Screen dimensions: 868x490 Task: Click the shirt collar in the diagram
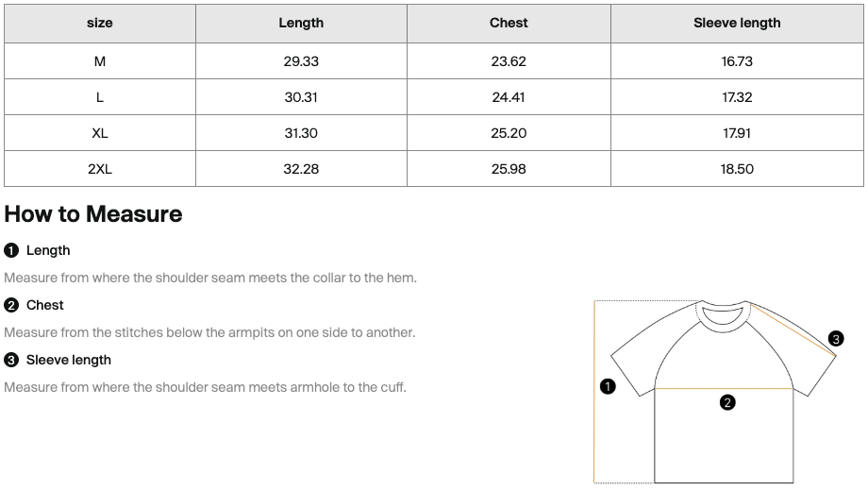pos(723,314)
